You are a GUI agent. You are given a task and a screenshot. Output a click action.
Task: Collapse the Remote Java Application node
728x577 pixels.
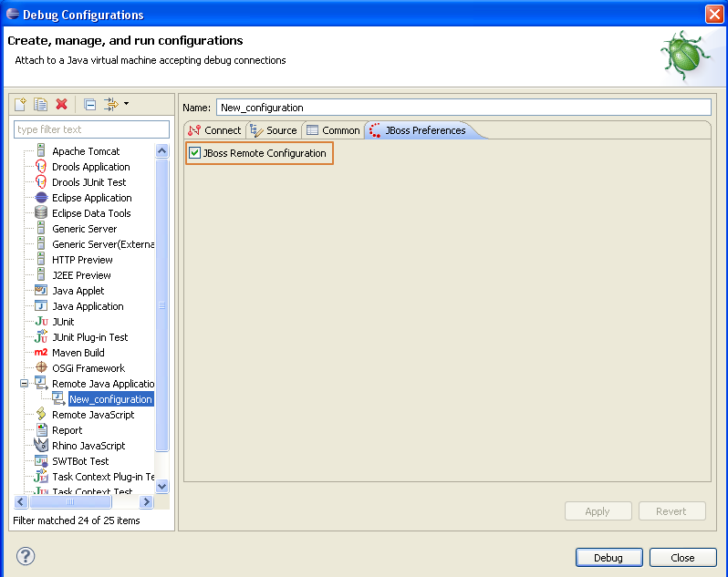(25, 384)
